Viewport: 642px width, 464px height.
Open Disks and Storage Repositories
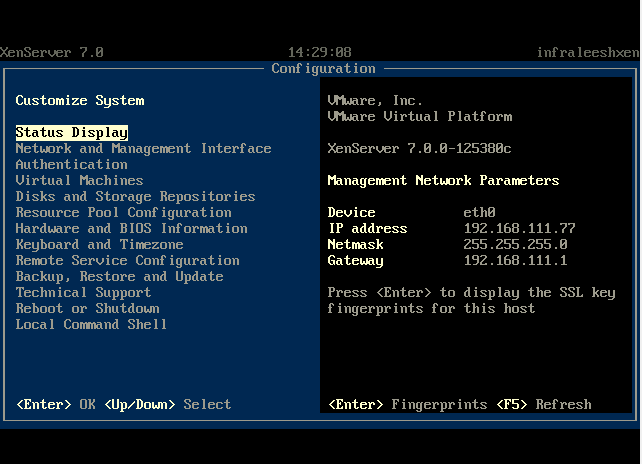(x=136, y=197)
